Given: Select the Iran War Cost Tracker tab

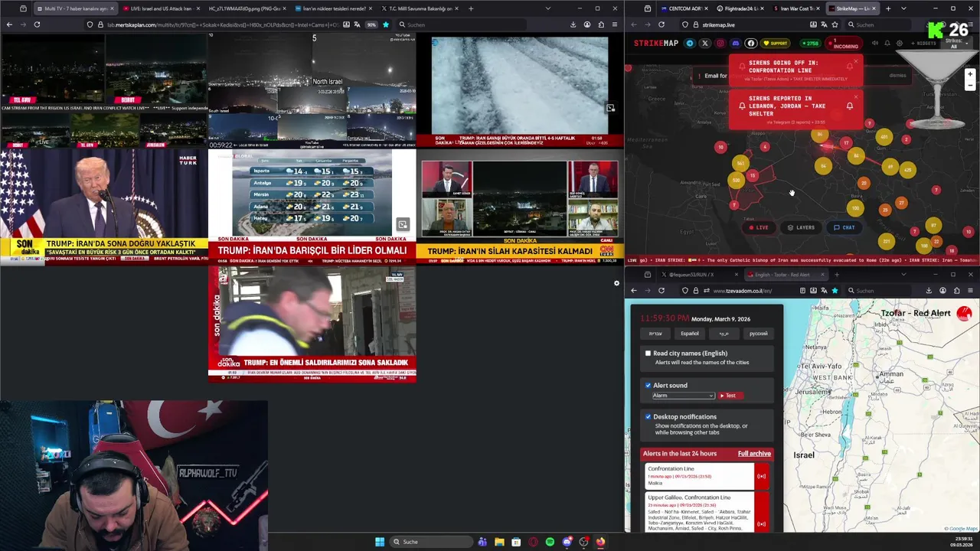Looking at the screenshot, I should [796, 8].
